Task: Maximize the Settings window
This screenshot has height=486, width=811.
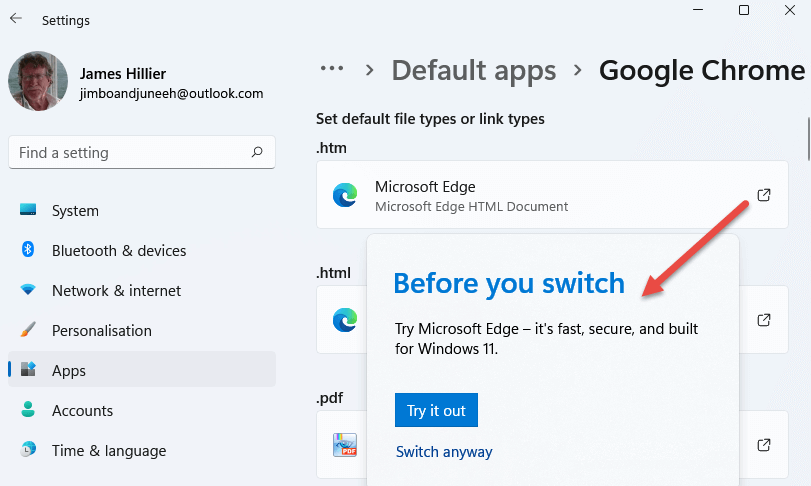Action: pos(744,10)
